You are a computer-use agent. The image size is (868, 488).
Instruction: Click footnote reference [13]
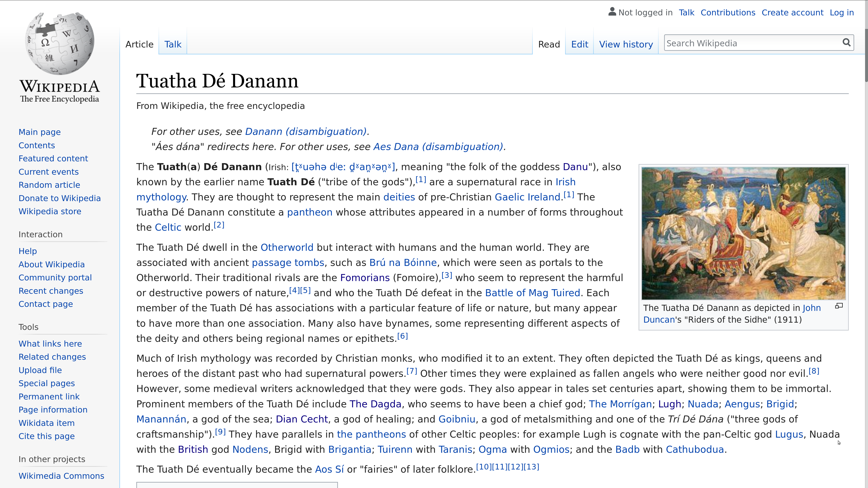click(x=531, y=467)
